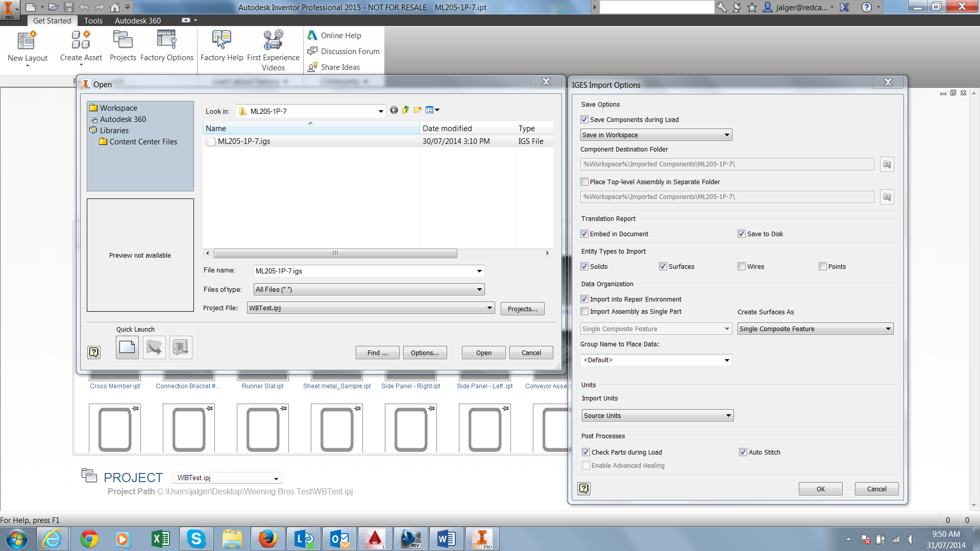Expand the Files of type dropdown

[x=369, y=290]
